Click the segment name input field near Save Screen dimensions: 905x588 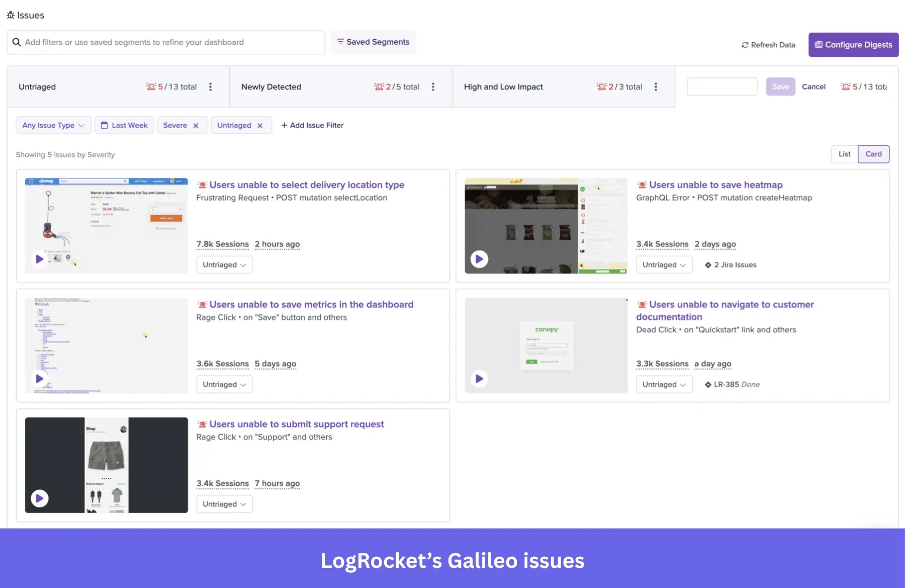coord(722,86)
